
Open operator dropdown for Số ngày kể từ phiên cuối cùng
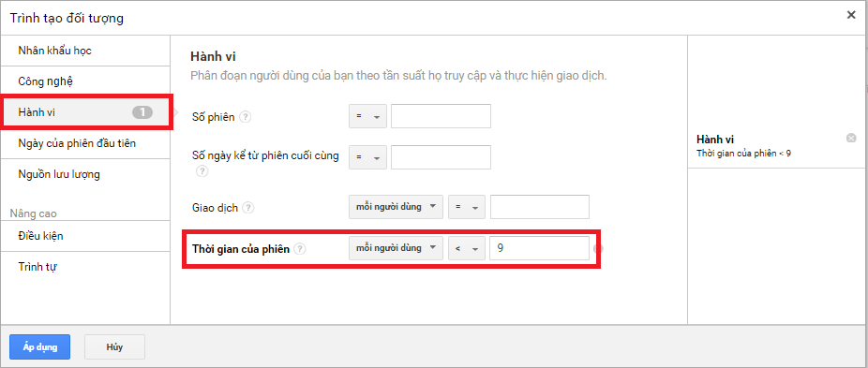click(x=367, y=157)
